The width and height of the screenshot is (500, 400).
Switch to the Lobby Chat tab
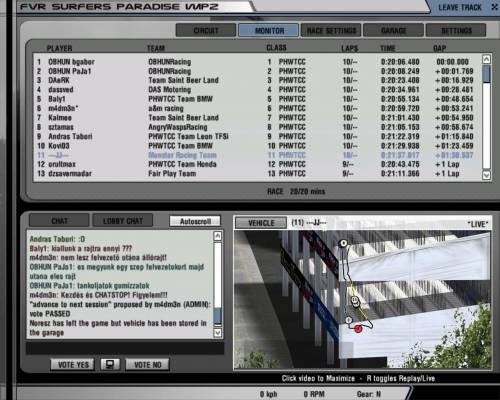click(x=123, y=221)
